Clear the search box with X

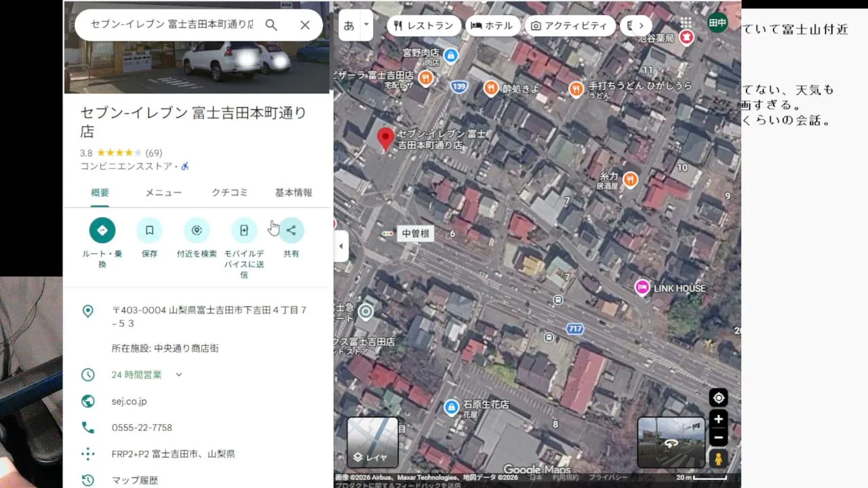(305, 25)
